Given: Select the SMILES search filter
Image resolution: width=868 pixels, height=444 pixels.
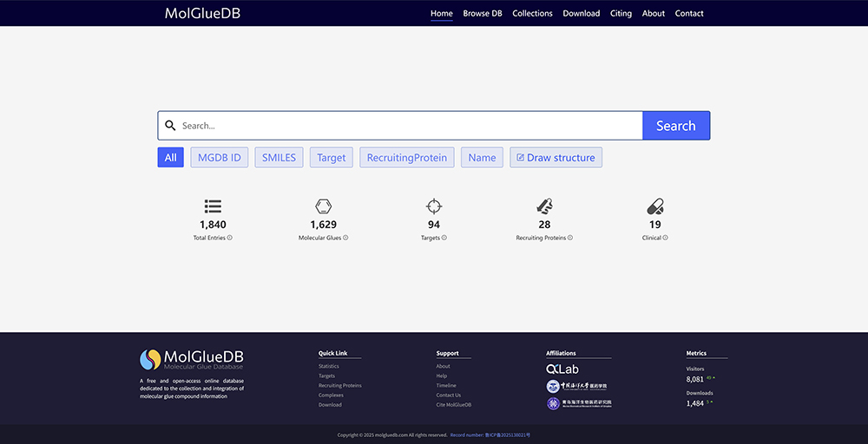Looking at the screenshot, I should 279,158.
